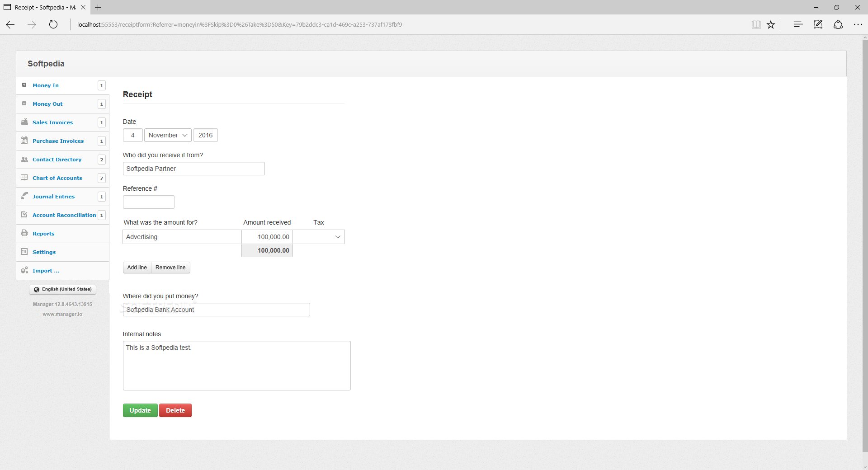The height and width of the screenshot is (470, 868).
Task: Open Money Out section
Action: pyautogui.click(x=47, y=104)
